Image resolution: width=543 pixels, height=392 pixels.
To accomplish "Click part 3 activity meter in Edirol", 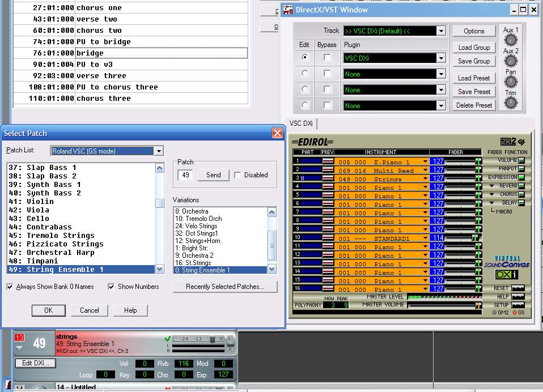I will (311, 178).
